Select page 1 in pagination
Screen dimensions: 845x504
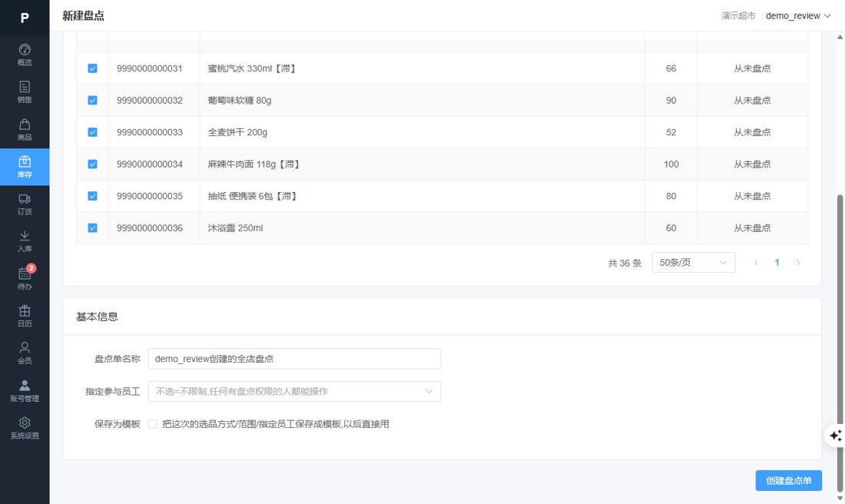coord(777,263)
